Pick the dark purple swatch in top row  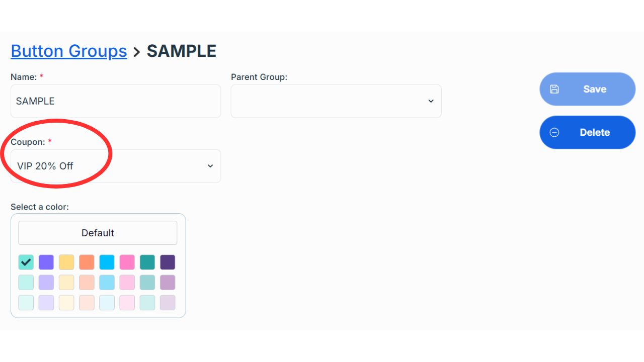tap(168, 262)
